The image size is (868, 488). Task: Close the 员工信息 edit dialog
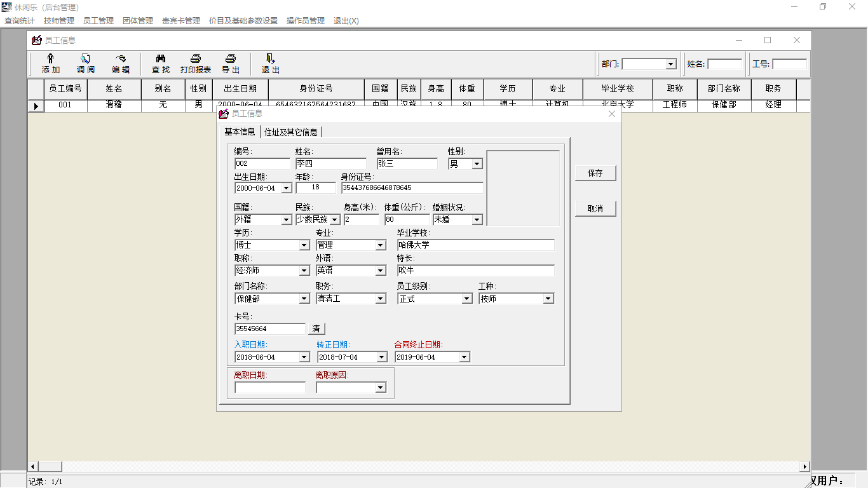(x=612, y=114)
